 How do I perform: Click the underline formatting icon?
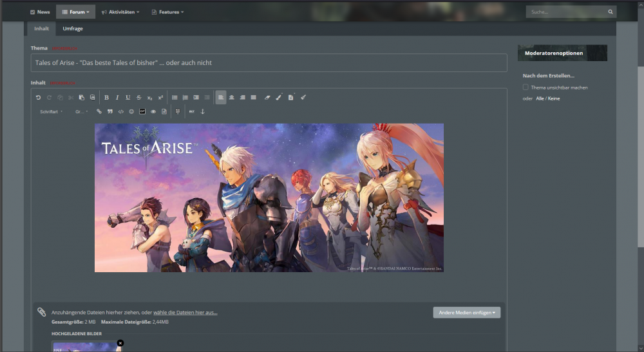pos(128,97)
